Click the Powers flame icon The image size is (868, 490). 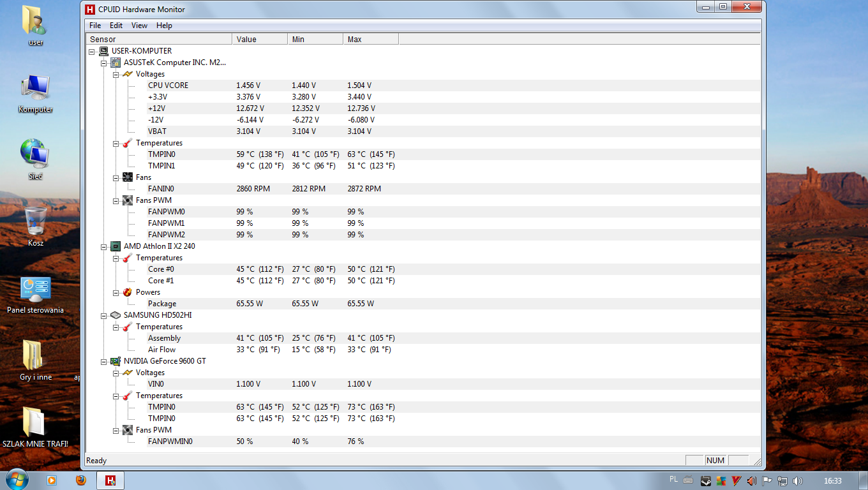pos(128,292)
